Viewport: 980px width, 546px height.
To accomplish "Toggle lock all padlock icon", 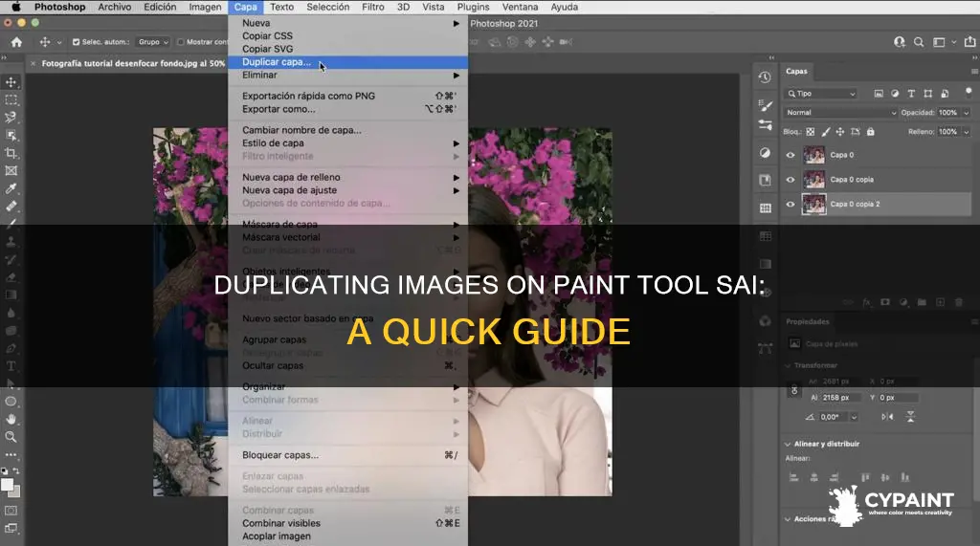I will pos(871,132).
